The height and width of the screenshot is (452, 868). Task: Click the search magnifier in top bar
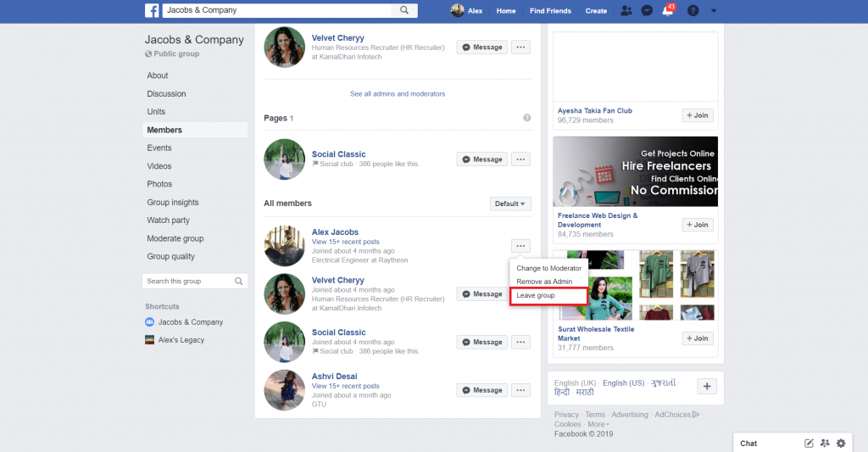click(404, 10)
